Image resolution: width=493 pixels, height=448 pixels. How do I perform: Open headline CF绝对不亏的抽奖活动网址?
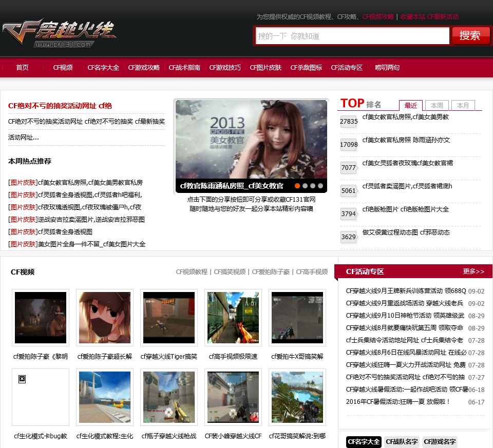point(60,106)
